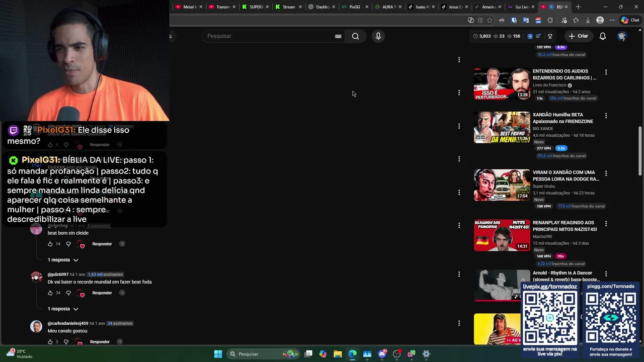This screenshot has width=644, height=362.
Task: Open the browser extensions puzzle icon
Action: coord(550,20)
